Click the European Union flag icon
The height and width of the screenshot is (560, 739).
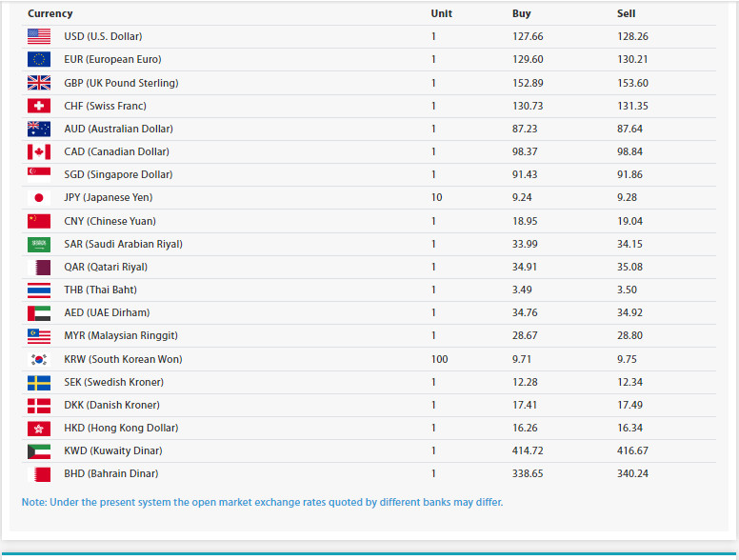(x=39, y=59)
